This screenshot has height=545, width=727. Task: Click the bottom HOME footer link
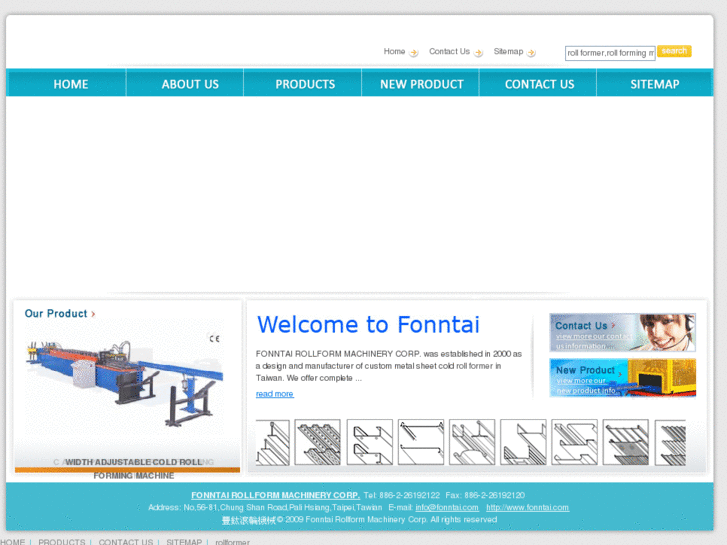(x=13, y=541)
